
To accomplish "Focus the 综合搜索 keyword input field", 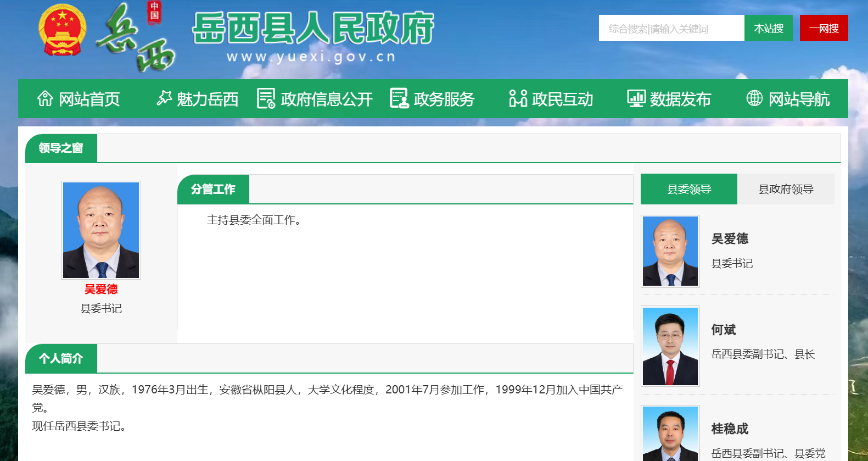I will 671,28.
